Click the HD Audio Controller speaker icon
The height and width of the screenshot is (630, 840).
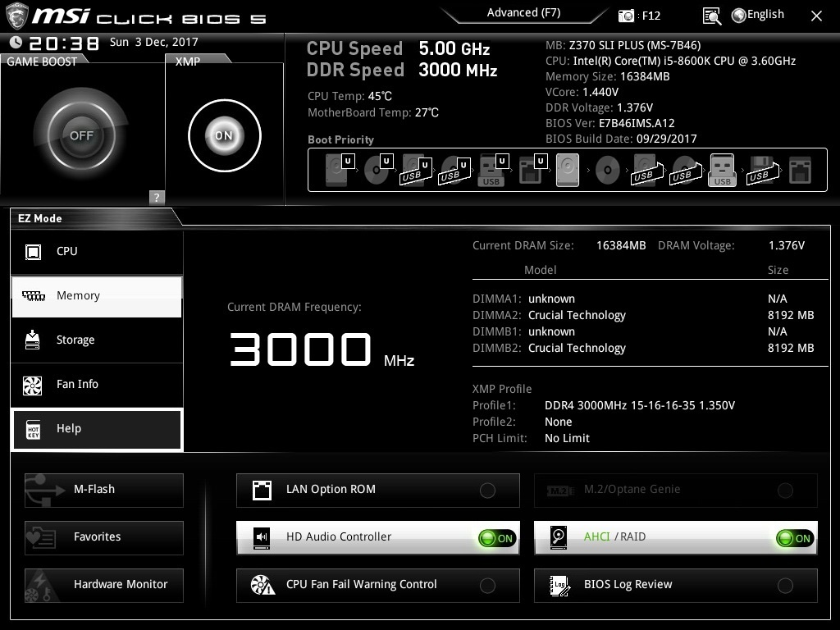click(x=262, y=537)
